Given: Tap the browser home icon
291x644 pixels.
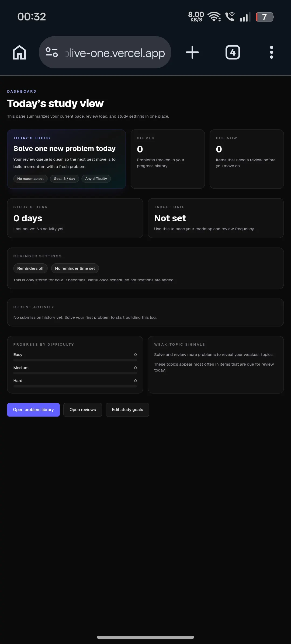Looking at the screenshot, I should (19, 52).
